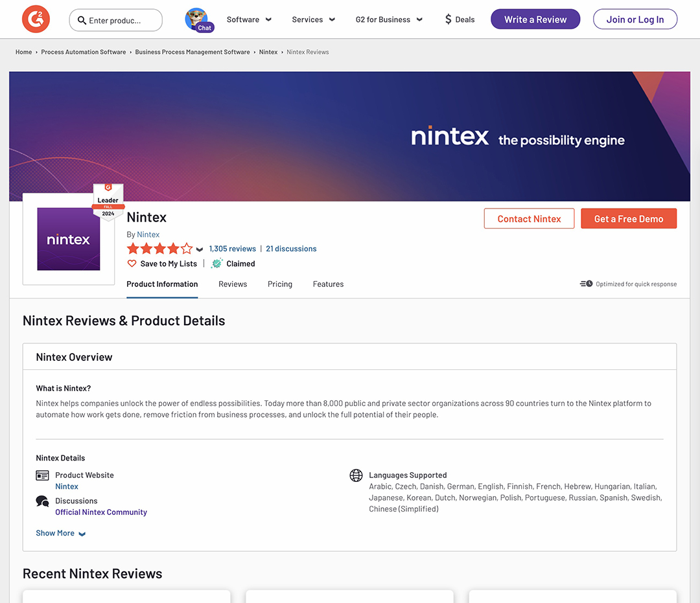The height and width of the screenshot is (603, 700).
Task: Open the Services dropdown menu
Action: (x=313, y=19)
